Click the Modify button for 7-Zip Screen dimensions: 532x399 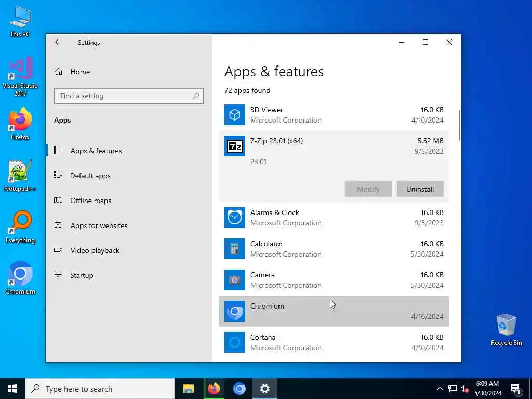368,189
